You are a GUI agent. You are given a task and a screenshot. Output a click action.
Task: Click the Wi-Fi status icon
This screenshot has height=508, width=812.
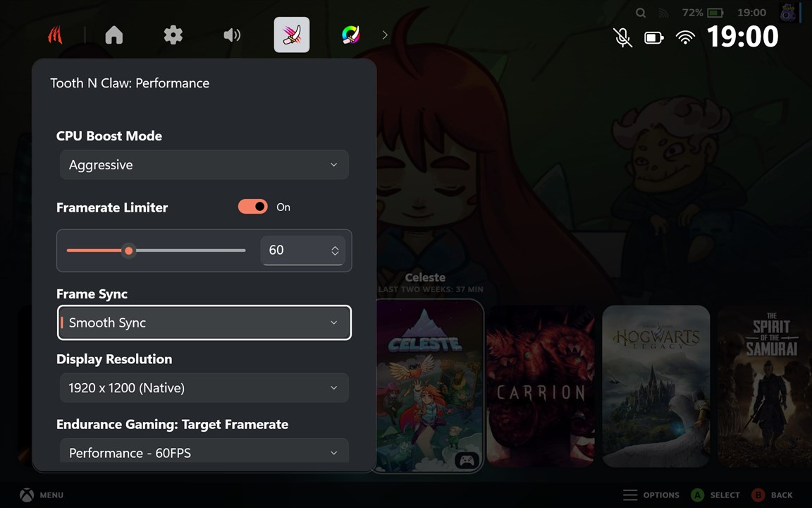click(685, 37)
